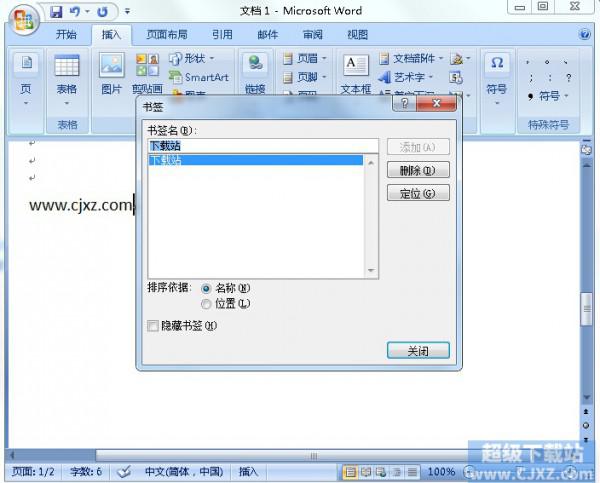Open the 审阅 tab
This screenshot has height=483, width=600.
[x=313, y=35]
